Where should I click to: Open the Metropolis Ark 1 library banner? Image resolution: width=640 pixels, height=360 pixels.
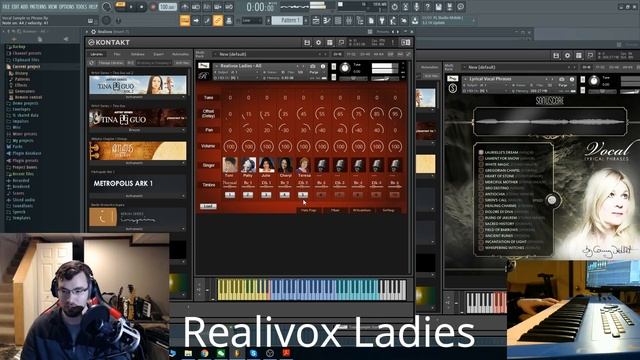click(138, 184)
